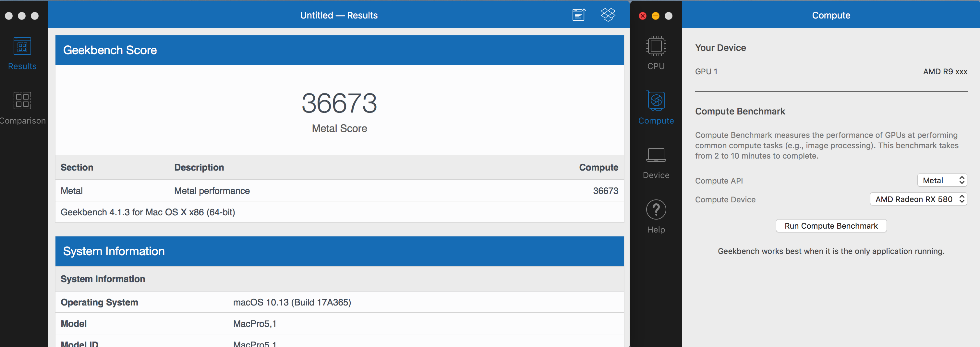Image resolution: width=980 pixels, height=347 pixels.
Task: Minimize the Compute window
Action: point(656,16)
